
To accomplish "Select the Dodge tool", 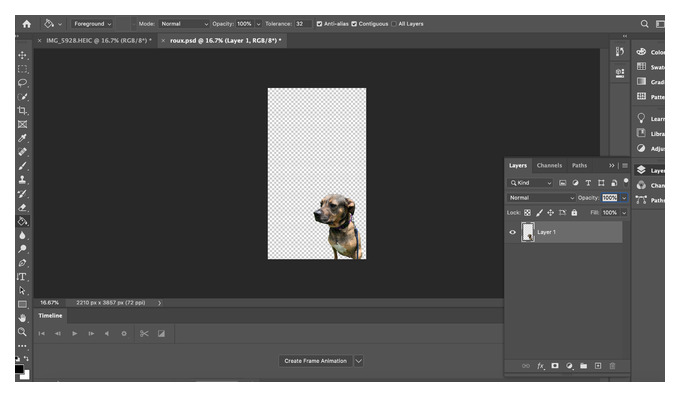I will click(x=23, y=249).
